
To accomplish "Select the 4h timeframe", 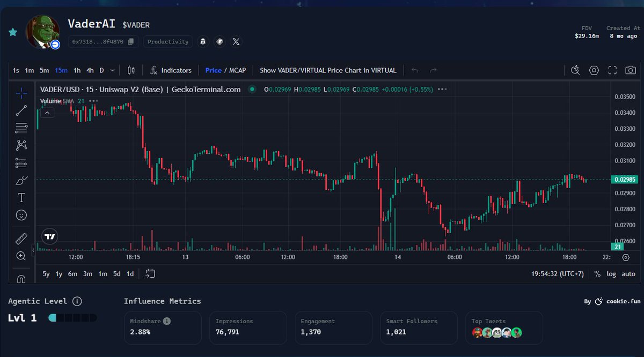I will pyautogui.click(x=90, y=70).
